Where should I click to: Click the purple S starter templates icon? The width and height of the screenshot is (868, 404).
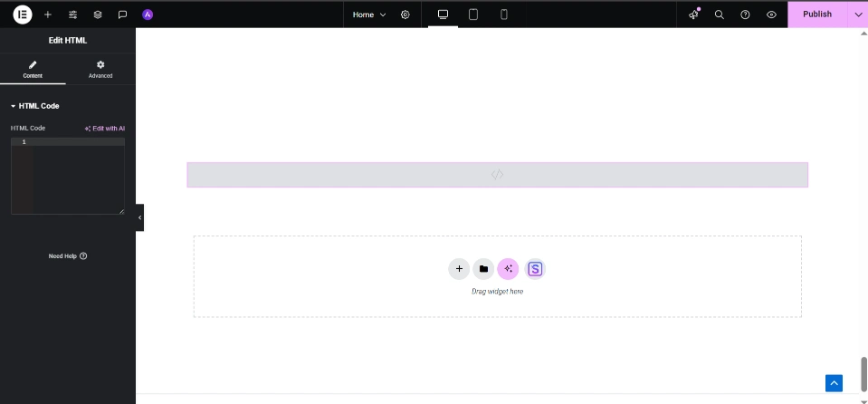(x=535, y=269)
